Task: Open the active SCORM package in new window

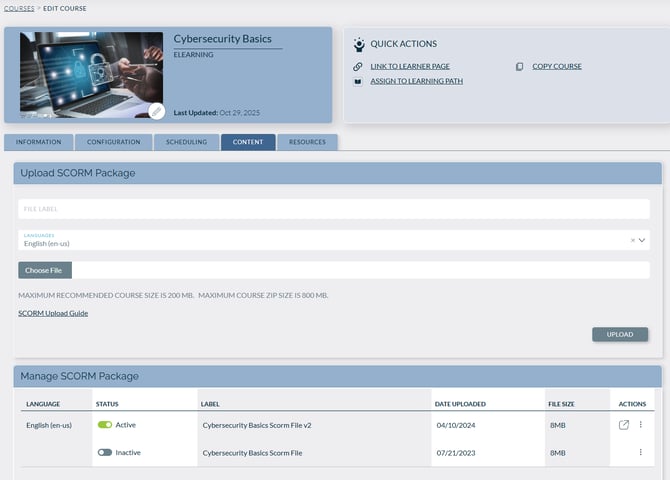Action: (624, 425)
